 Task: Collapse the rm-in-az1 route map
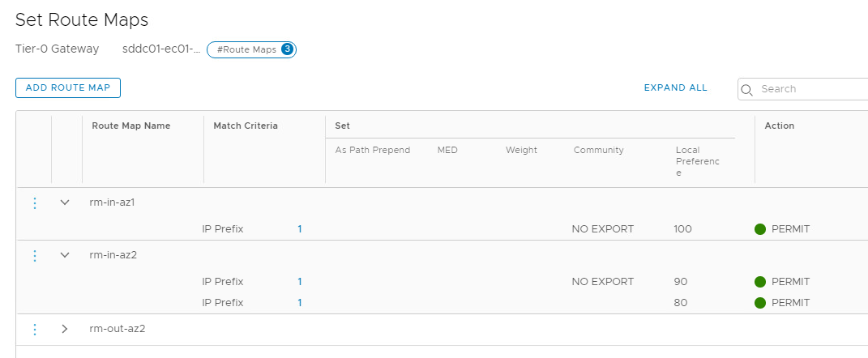[x=65, y=202]
